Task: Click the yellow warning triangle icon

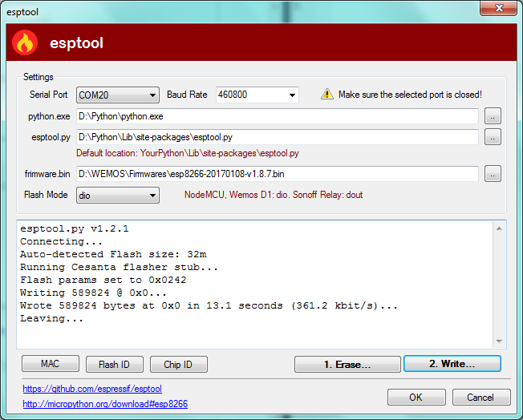Action: 327,95
